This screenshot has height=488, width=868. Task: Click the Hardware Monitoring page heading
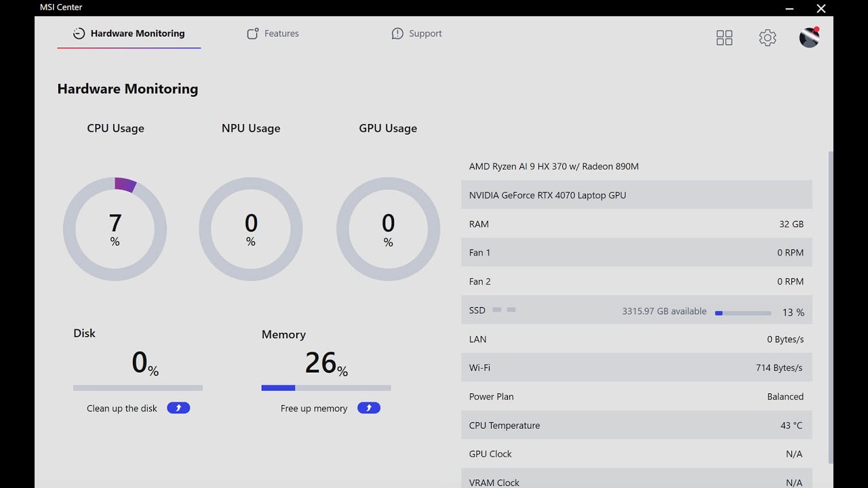(x=127, y=89)
